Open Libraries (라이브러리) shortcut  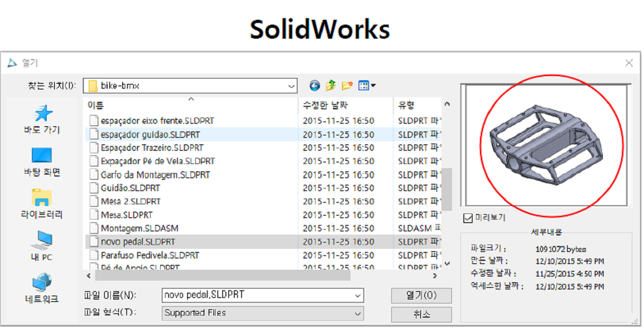pos(42,204)
